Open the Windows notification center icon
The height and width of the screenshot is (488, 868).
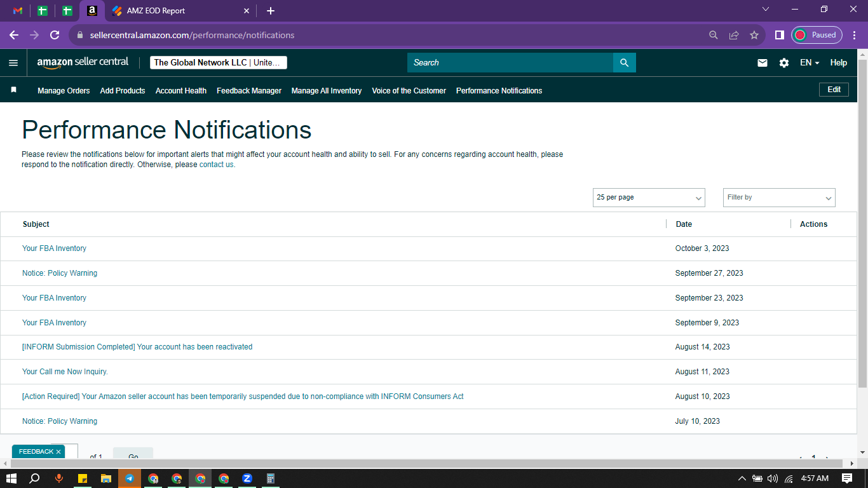pyautogui.click(x=847, y=478)
